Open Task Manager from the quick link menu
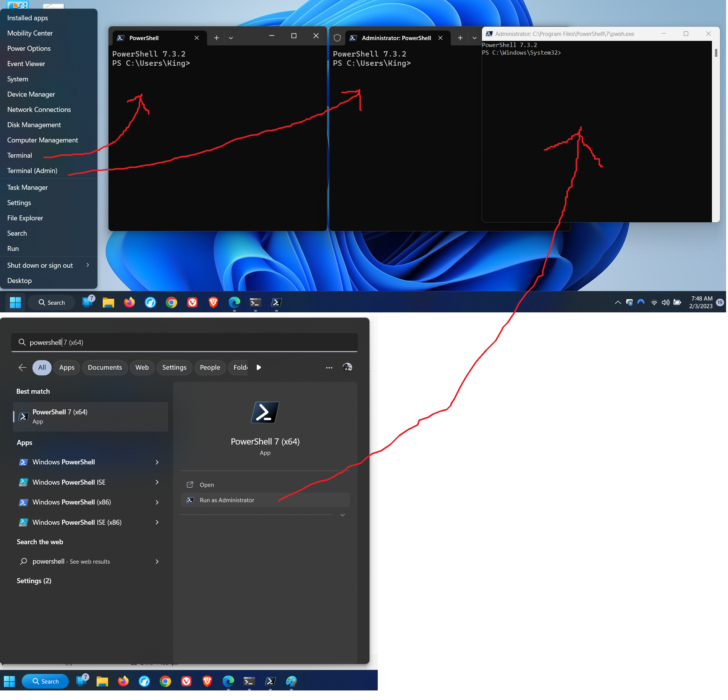 click(x=49, y=188)
